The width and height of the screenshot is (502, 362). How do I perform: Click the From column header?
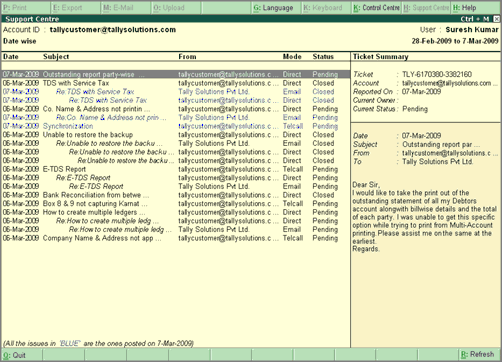187,57
